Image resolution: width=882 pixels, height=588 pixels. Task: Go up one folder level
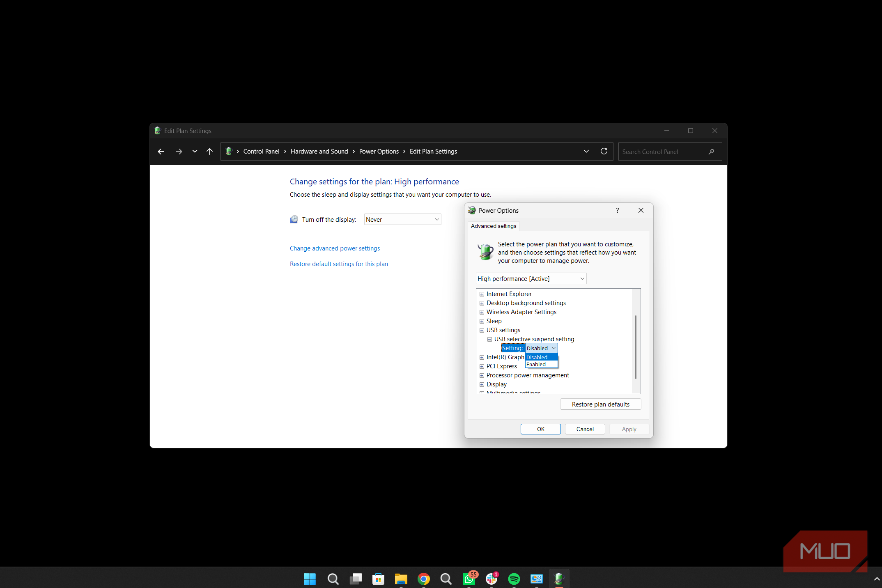(x=209, y=152)
